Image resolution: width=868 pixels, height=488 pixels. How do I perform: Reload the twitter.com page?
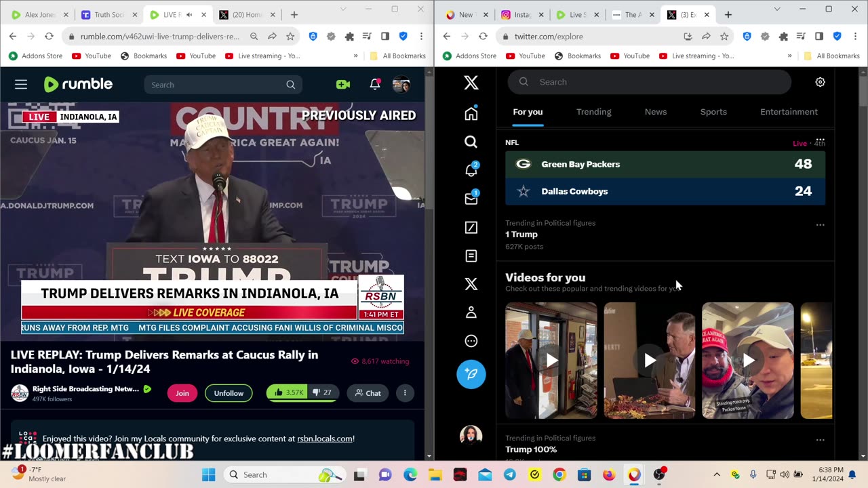tap(483, 37)
